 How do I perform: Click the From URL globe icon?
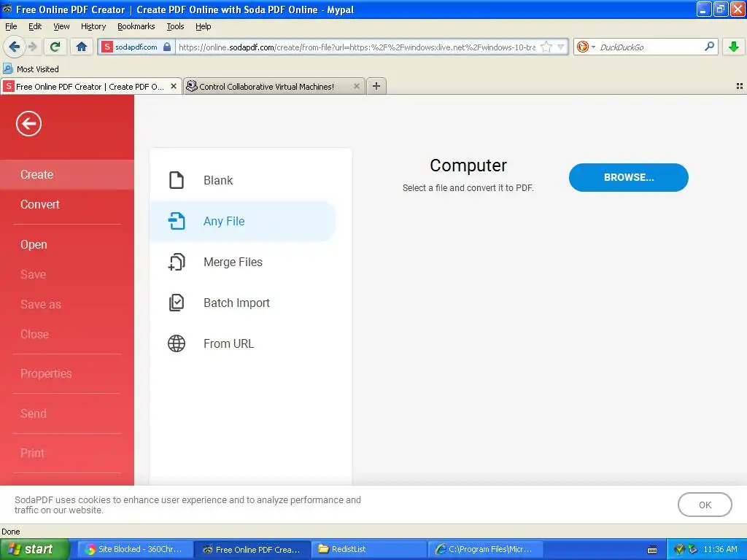pos(177,343)
